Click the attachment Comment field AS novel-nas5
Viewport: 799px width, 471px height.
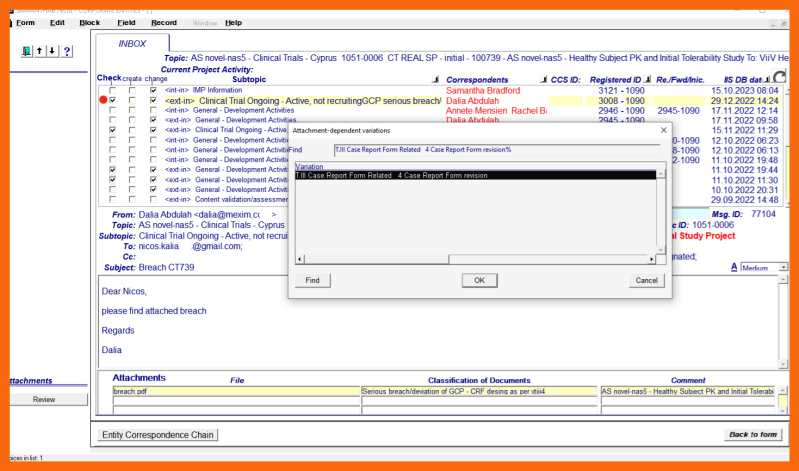687,391
